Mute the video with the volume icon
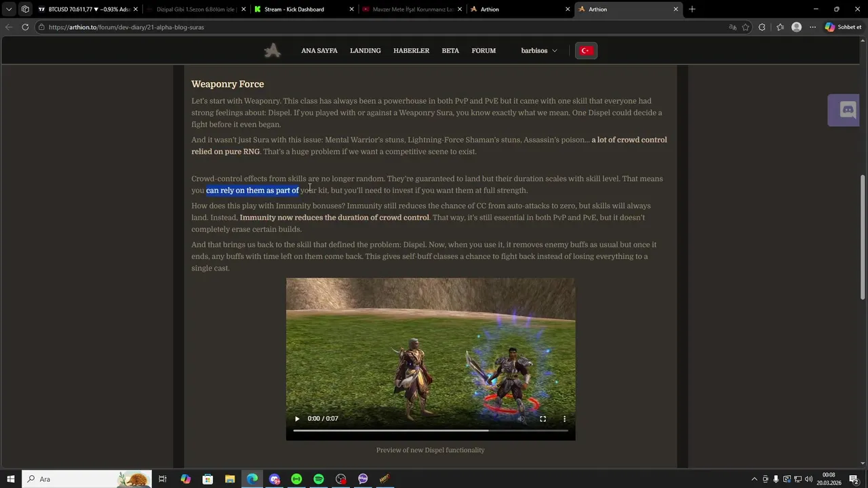Image resolution: width=868 pixels, height=488 pixels. [521, 419]
